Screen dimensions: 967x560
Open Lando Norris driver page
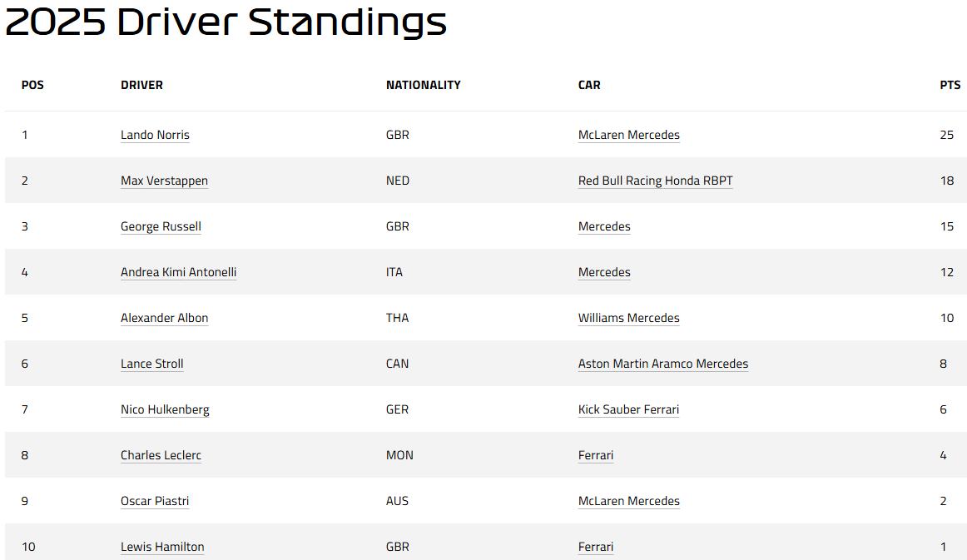(x=155, y=135)
